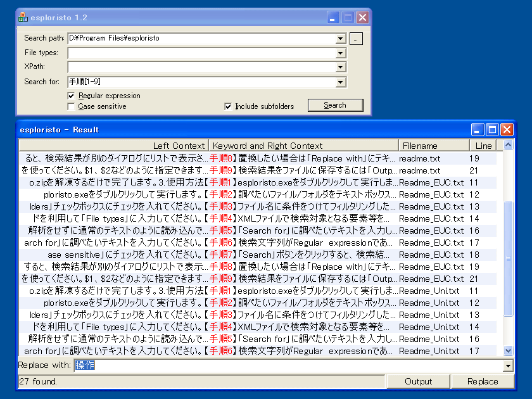Viewport: 532px width, 399px height.
Task: Select Readme_Uni.txt line 14 result row
Action: [x=258, y=327]
